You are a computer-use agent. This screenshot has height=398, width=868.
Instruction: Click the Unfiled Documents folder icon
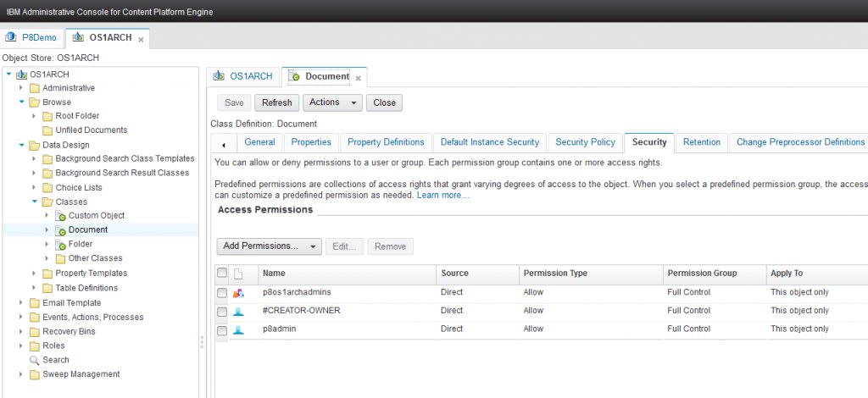click(47, 130)
